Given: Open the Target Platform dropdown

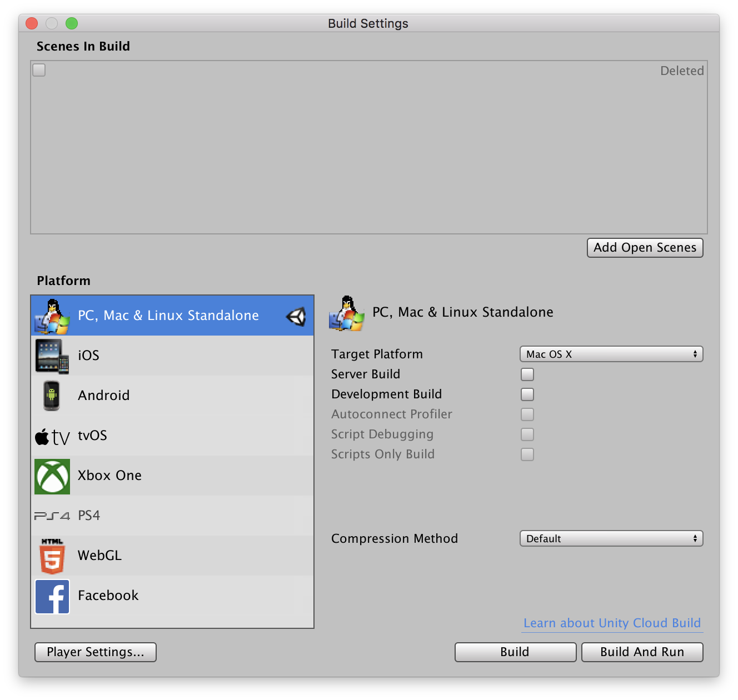Looking at the screenshot, I should point(611,354).
